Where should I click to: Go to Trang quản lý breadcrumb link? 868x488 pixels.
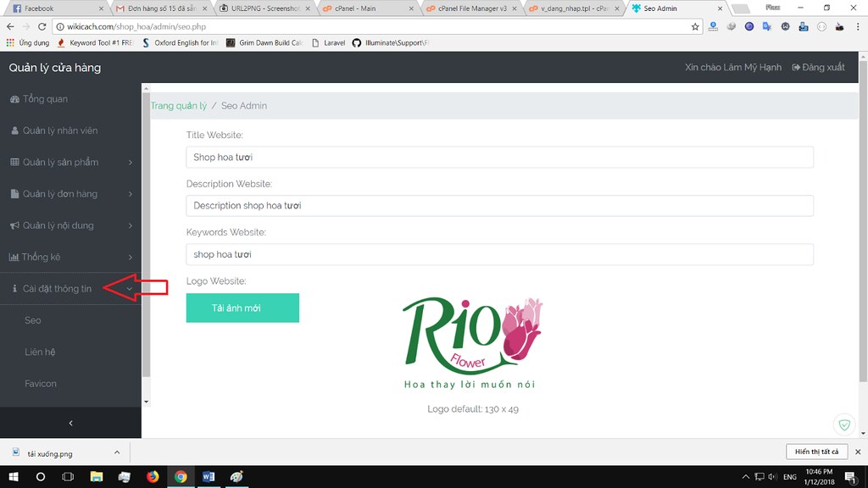click(179, 106)
